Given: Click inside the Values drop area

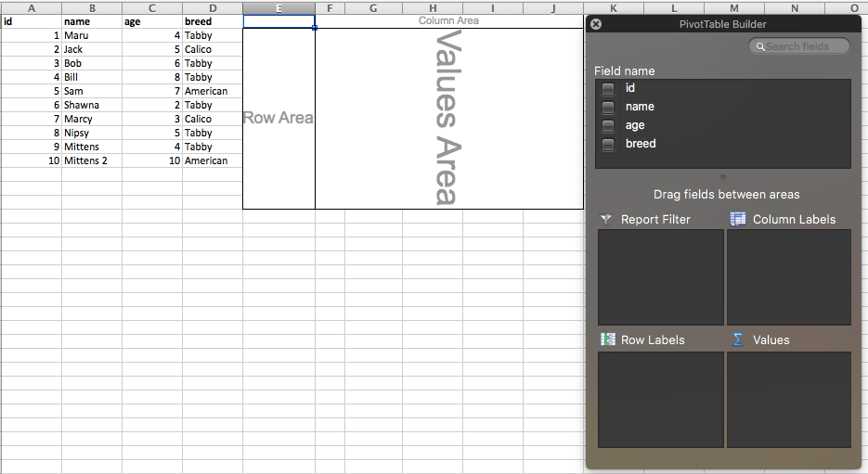Looking at the screenshot, I should [x=789, y=400].
